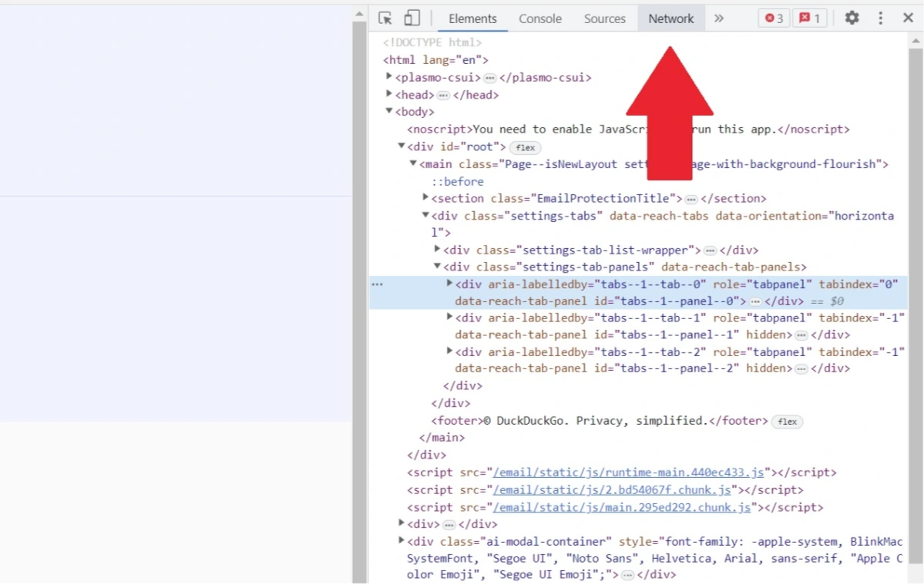Expand the plasmo-csui element node
The image size is (924, 585).
[389, 77]
